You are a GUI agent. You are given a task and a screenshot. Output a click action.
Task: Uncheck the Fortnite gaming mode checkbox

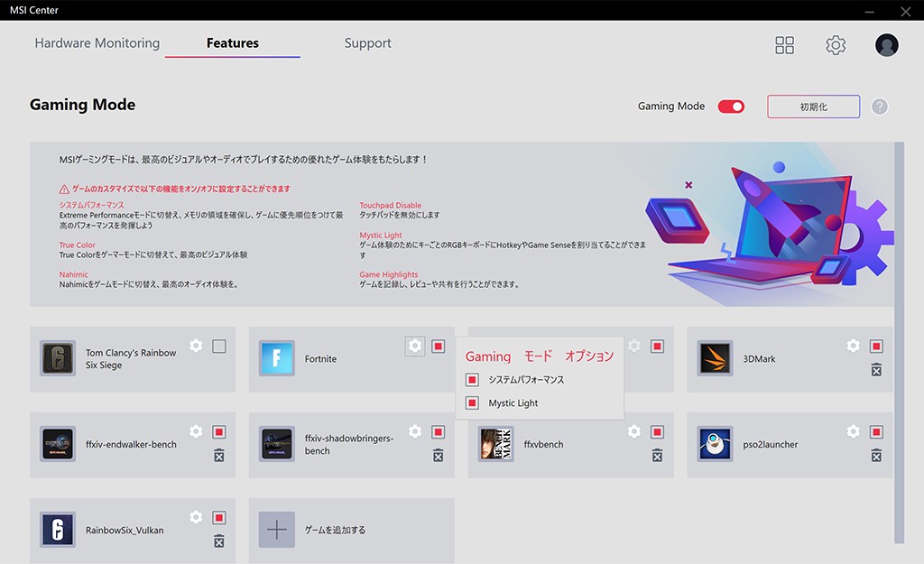point(438,346)
